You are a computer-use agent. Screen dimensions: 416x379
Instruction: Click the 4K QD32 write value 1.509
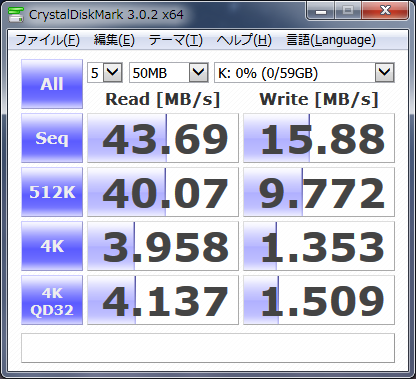[x=319, y=300]
